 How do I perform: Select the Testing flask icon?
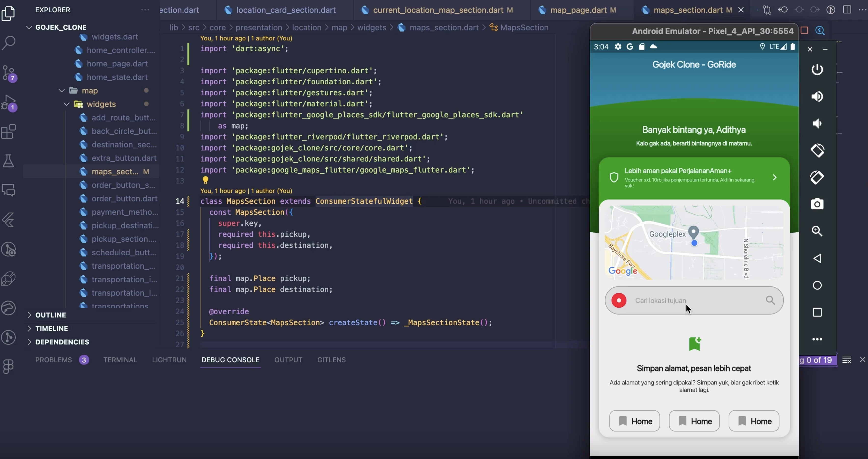[x=8, y=161]
